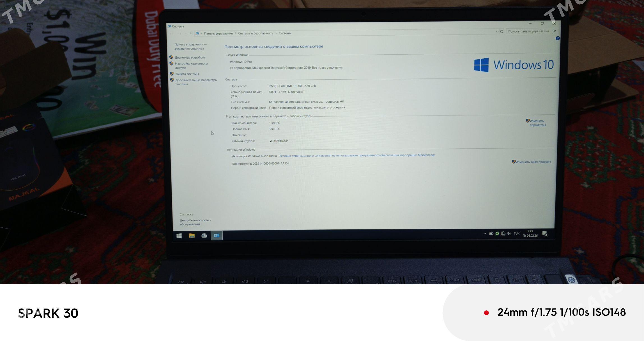This screenshot has height=341, width=644.
Task: Click Изменить параметры link
Action: [537, 123]
